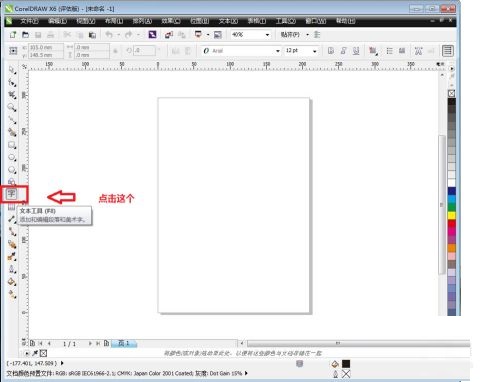Select the Fill bucket tool
Screen dimensions: 500x382
(x=12, y=282)
